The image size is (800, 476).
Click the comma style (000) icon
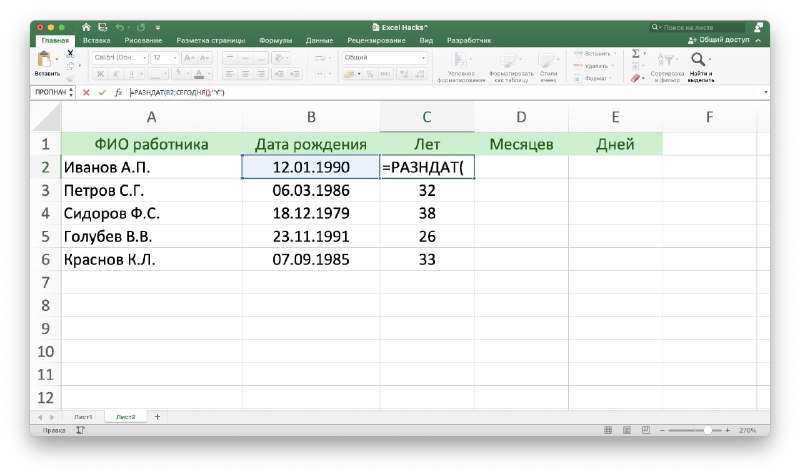pyautogui.click(x=385, y=74)
